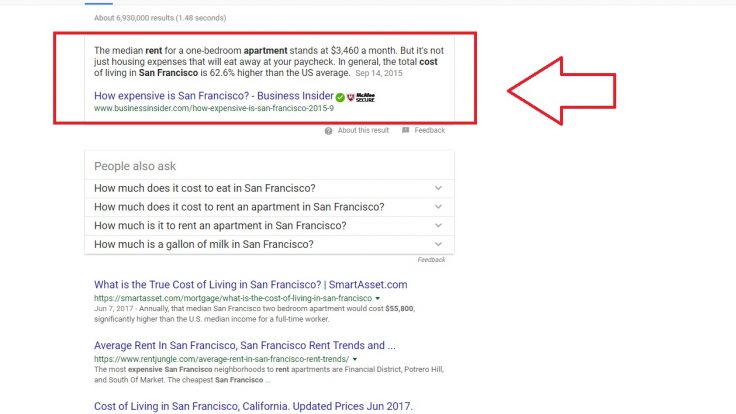The image size is (736, 414).
Task: Click the green checkmark safety icon
Action: coord(340,97)
